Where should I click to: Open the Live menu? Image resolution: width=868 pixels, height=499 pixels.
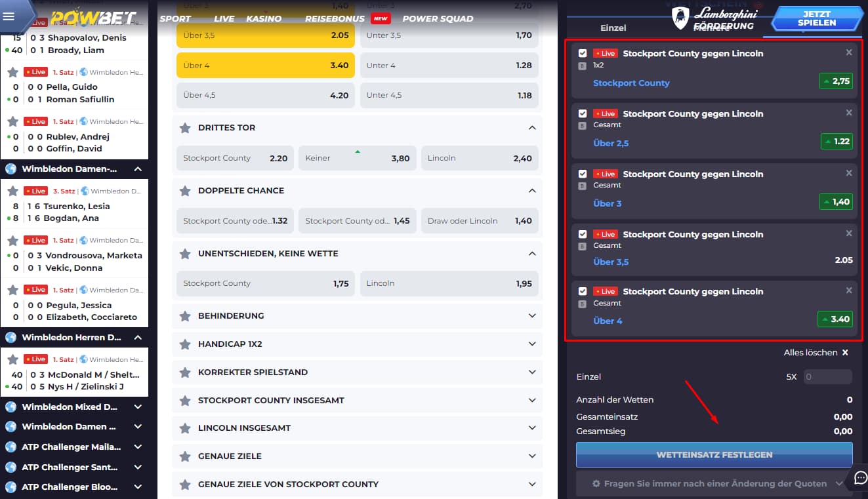coord(224,19)
